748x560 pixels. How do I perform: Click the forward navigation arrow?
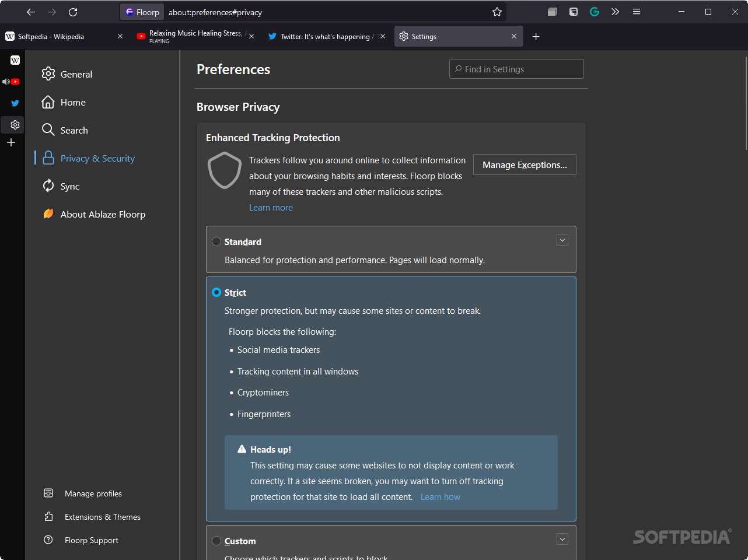point(52,12)
